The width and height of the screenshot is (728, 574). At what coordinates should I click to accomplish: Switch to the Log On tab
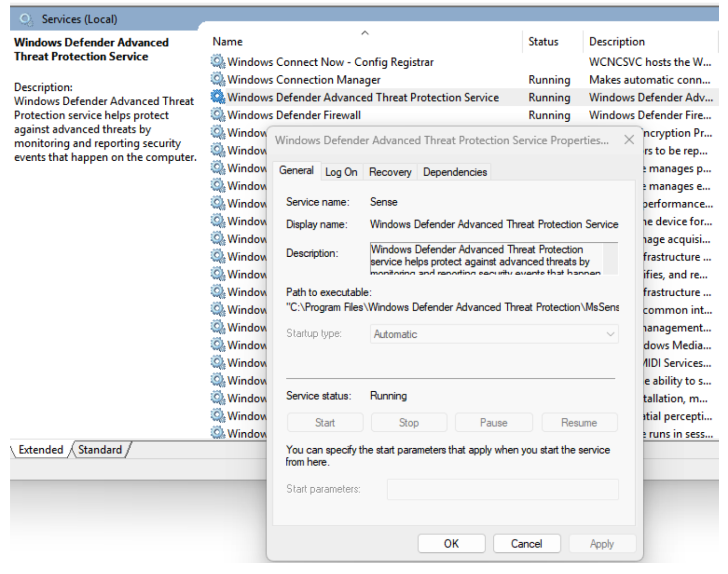tap(341, 172)
